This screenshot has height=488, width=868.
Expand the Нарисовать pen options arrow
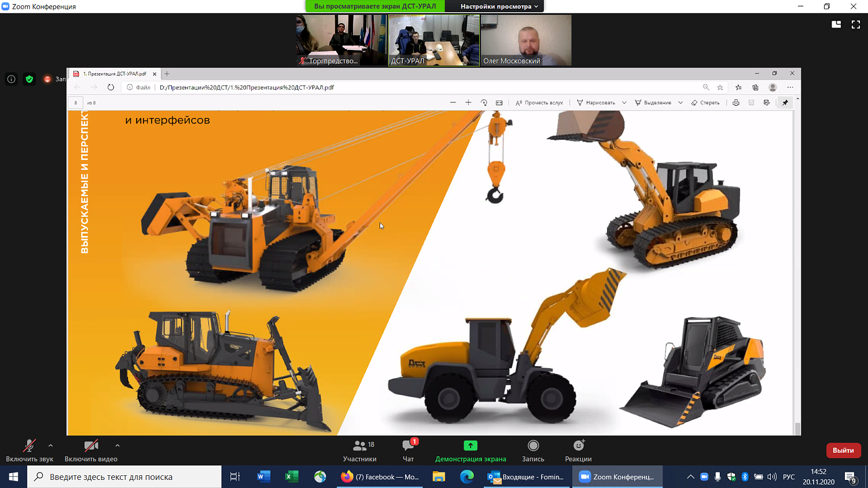pyautogui.click(x=624, y=102)
